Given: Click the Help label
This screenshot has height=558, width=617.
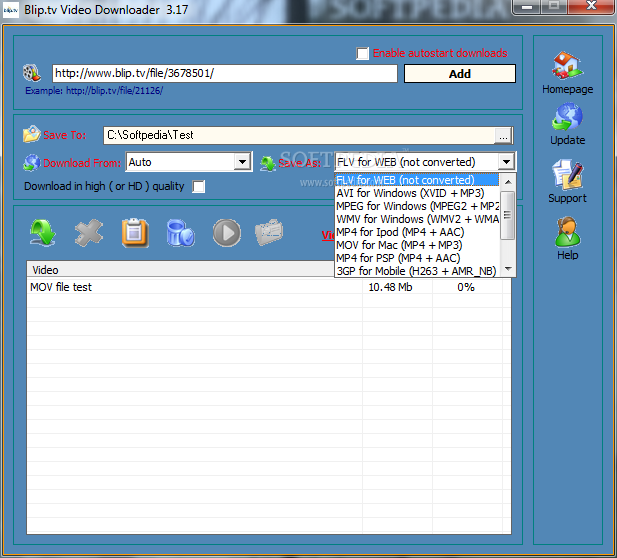Looking at the screenshot, I should coord(567,255).
